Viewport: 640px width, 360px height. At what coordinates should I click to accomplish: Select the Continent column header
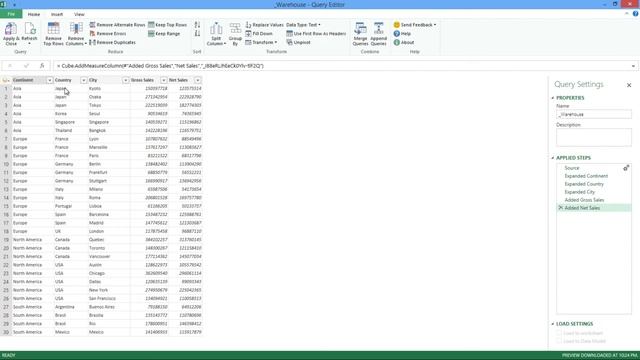point(29,80)
